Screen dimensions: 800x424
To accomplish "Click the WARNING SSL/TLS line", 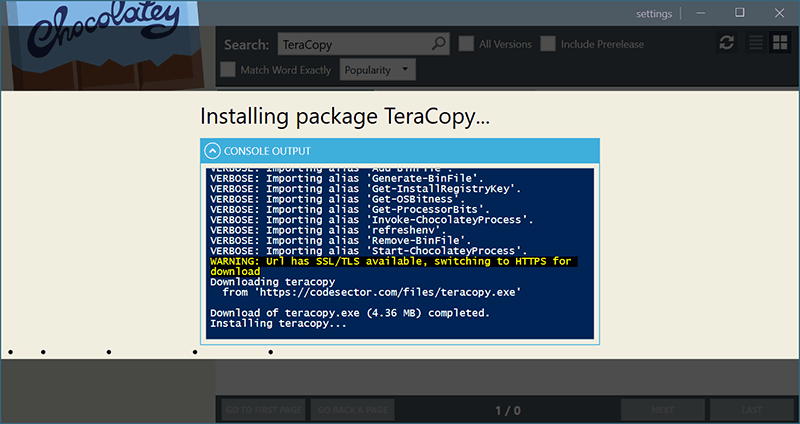I will point(393,266).
